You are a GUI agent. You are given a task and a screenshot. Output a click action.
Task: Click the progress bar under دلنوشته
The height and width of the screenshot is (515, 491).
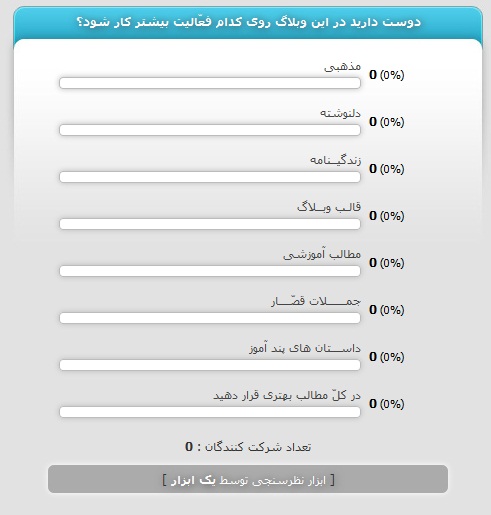coord(210,130)
